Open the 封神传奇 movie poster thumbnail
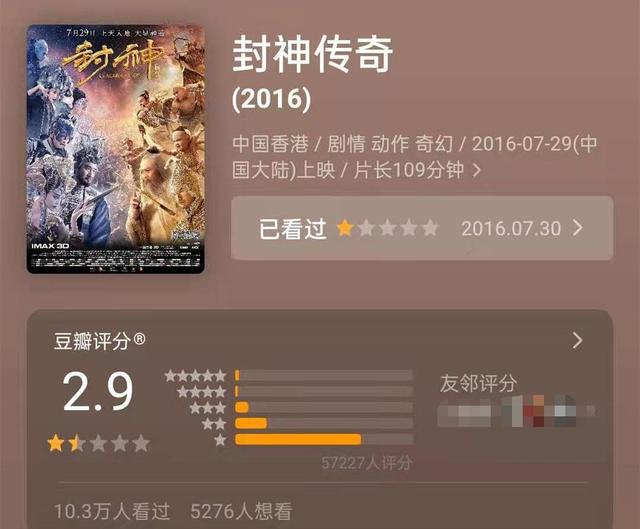 pos(116,149)
